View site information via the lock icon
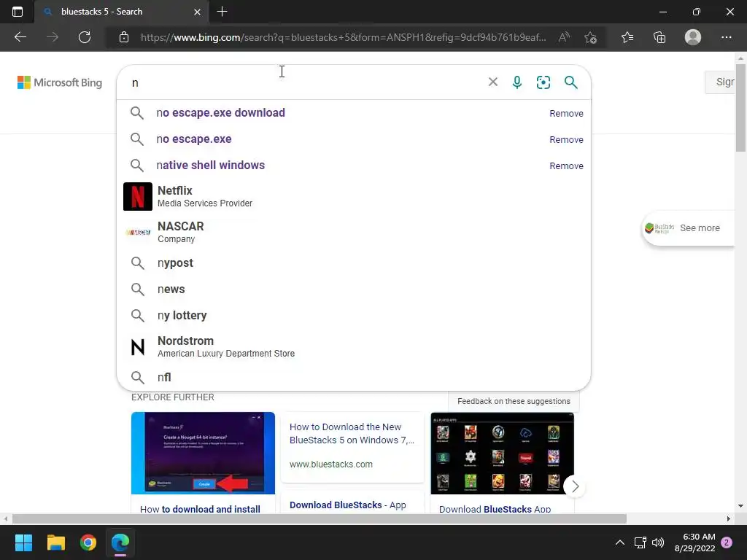The height and width of the screenshot is (560, 747). pyautogui.click(x=124, y=37)
